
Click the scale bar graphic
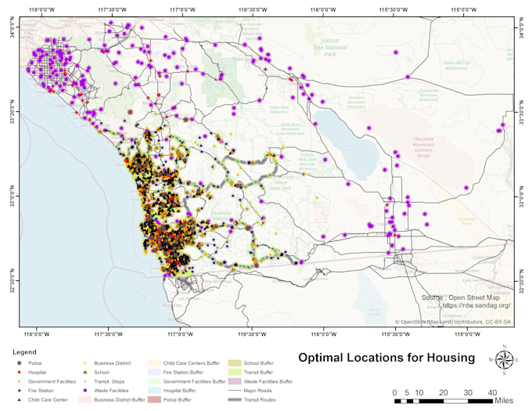point(444,401)
